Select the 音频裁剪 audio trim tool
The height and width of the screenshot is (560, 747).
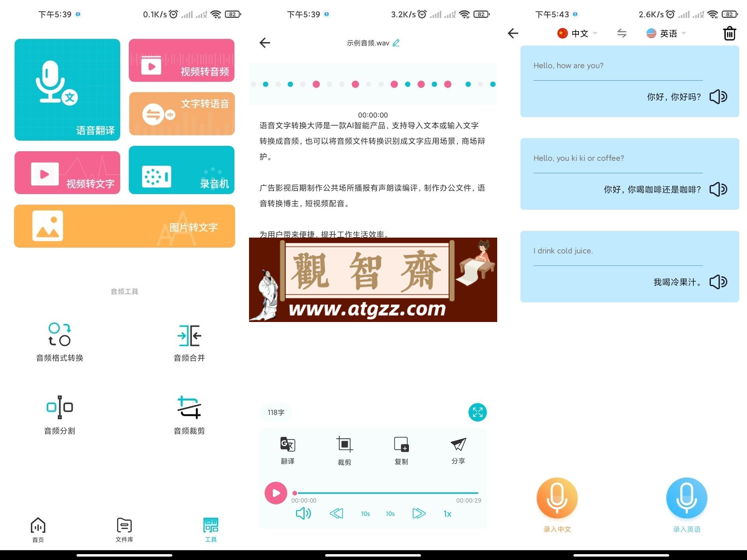189,415
